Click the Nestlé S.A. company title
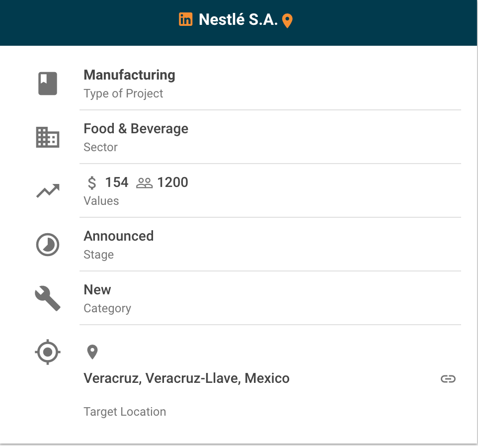478x448 pixels. coord(238,19)
